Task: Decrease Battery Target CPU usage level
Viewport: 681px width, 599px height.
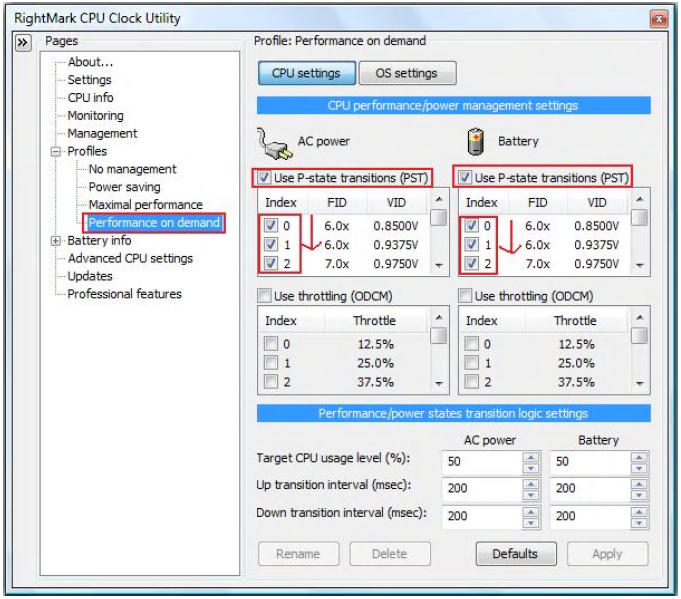Action: click(x=639, y=468)
